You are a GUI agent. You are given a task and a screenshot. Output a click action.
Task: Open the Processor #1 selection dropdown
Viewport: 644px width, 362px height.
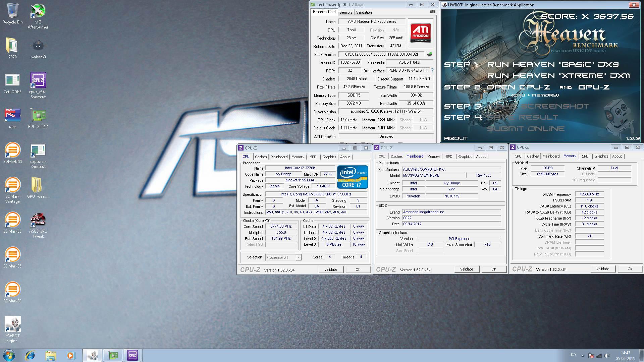click(283, 257)
